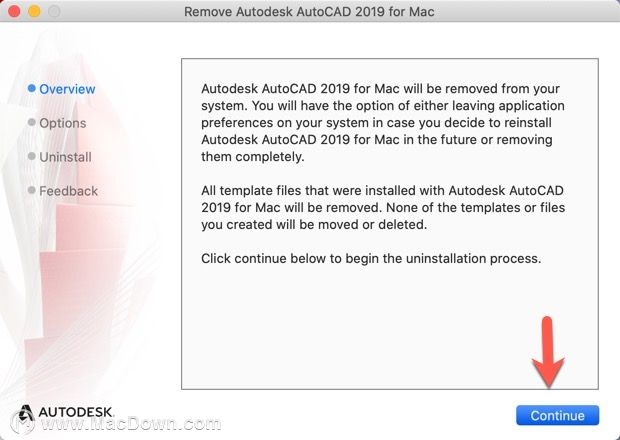Minimize the window with the yellow button
Screen dimensions: 620x440
coord(34,11)
